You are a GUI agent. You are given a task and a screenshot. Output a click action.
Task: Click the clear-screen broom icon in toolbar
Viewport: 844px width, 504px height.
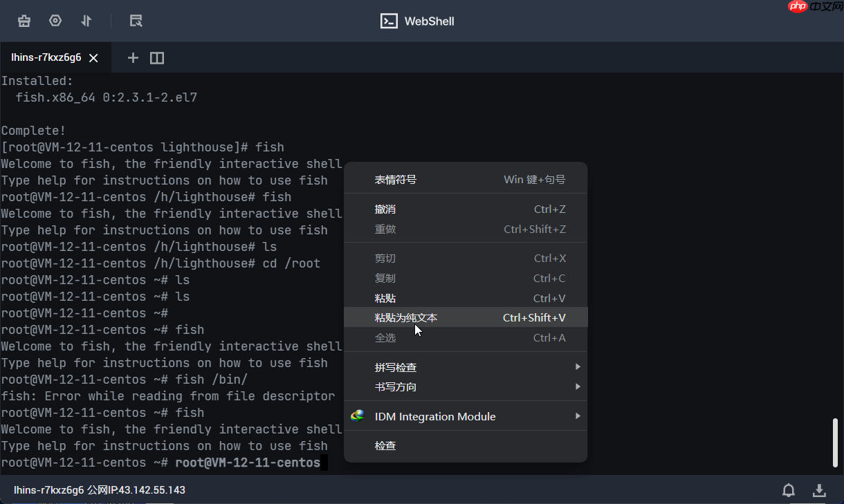[x=24, y=21]
